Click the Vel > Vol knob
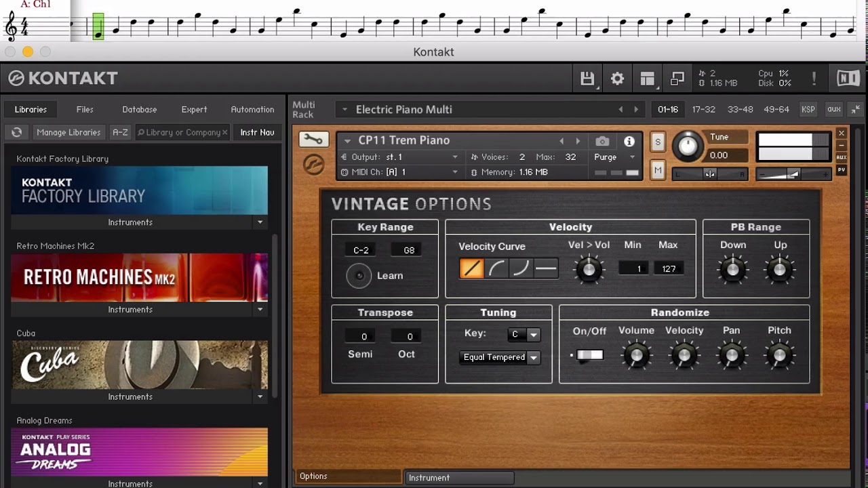Image resolution: width=868 pixels, height=488 pixels. click(x=589, y=270)
